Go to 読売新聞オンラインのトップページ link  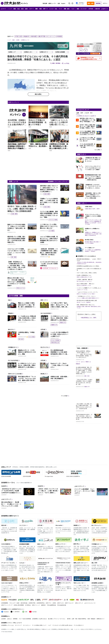[58, 181]
